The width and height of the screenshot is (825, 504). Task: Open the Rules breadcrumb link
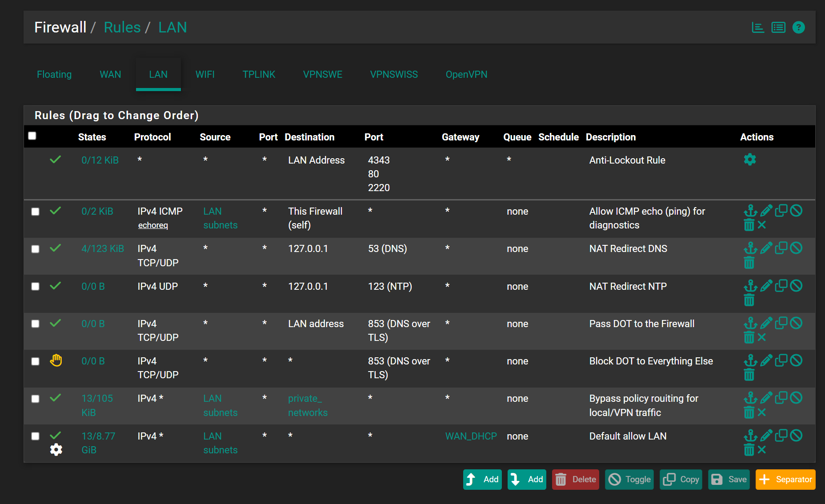coord(122,28)
